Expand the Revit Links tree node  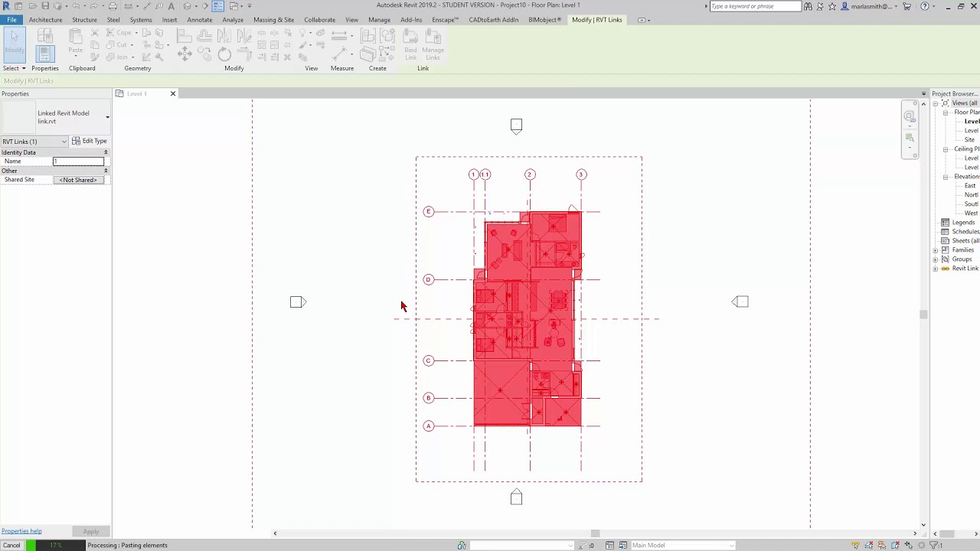pos(936,269)
